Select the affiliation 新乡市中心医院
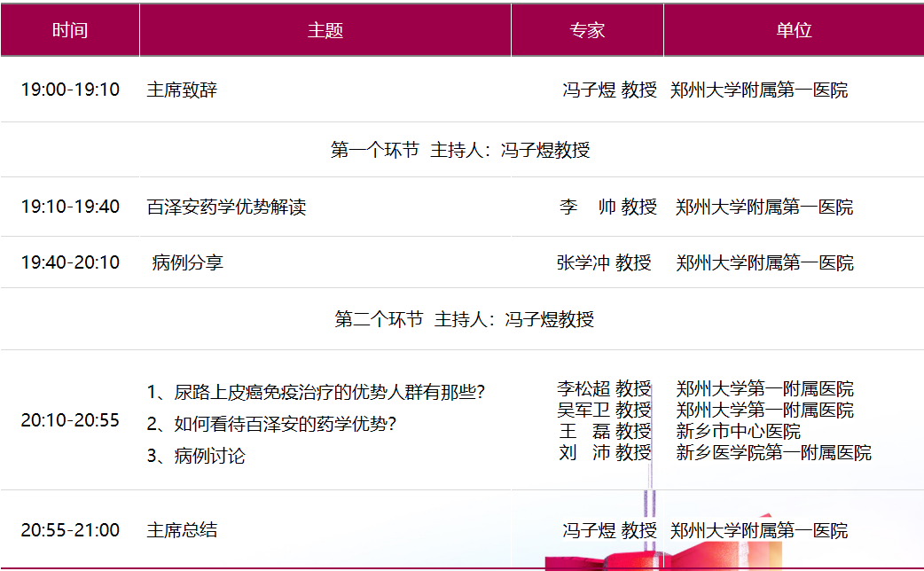The height and width of the screenshot is (571, 924). (739, 431)
